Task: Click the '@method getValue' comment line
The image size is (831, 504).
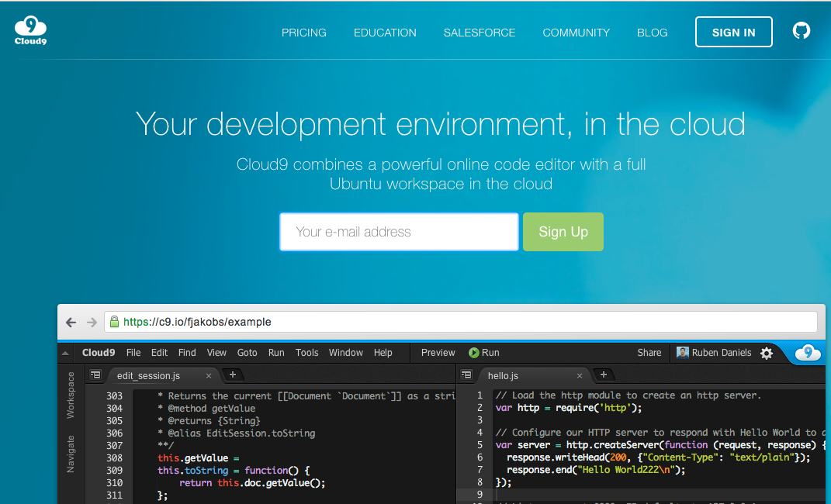Action: click(206, 408)
